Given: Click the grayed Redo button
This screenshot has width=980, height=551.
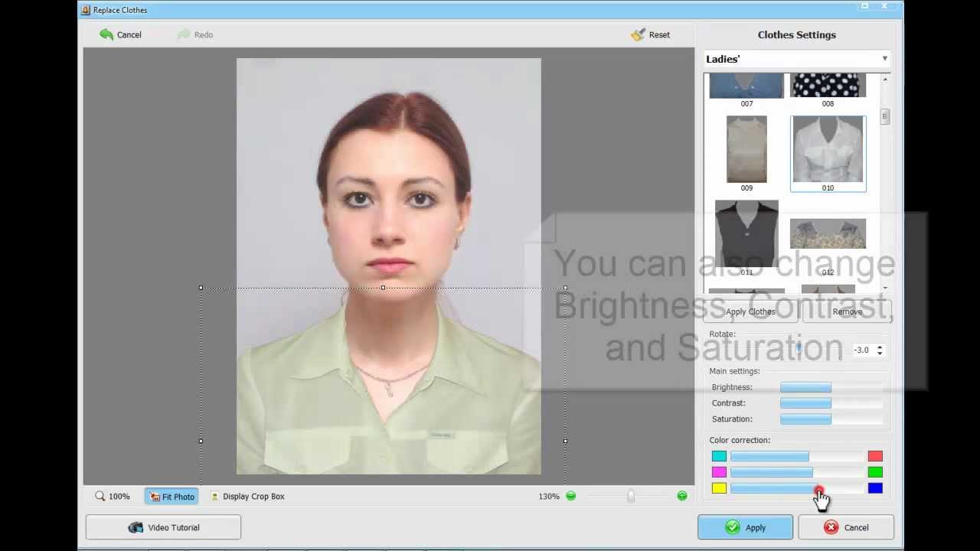Looking at the screenshot, I should [x=194, y=34].
